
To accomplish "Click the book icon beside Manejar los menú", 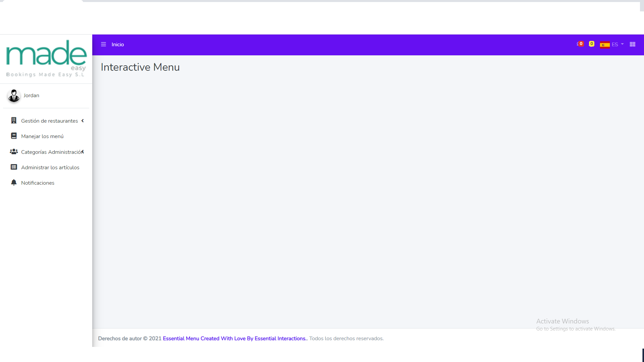I will point(14,136).
